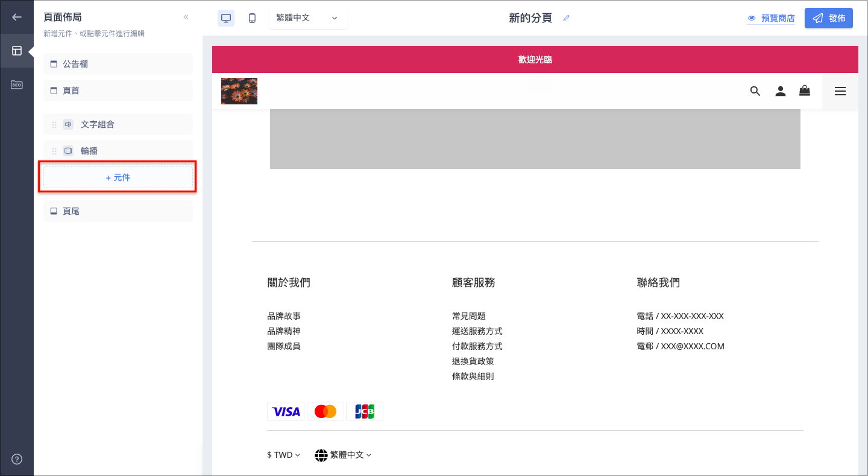The image size is (868, 476).
Task: Open the SEO settings icon
Action: (16, 84)
